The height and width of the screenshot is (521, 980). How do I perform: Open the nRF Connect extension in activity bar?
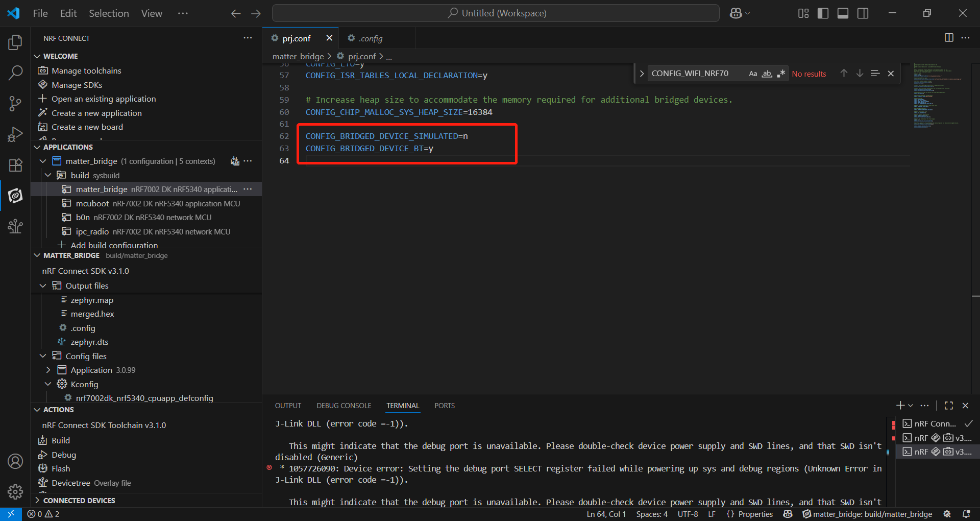[x=15, y=196]
